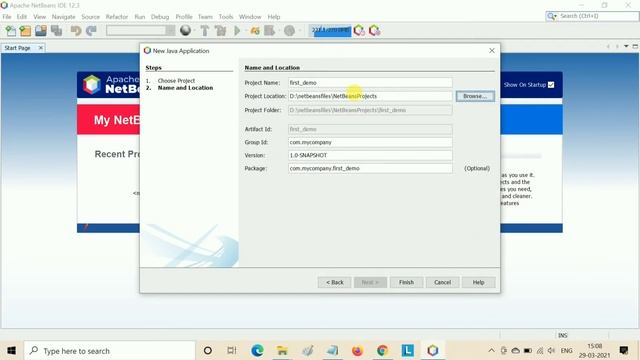Image resolution: width=640 pixels, height=360 pixels.
Task: Open the Tools menu
Action: tap(226, 17)
